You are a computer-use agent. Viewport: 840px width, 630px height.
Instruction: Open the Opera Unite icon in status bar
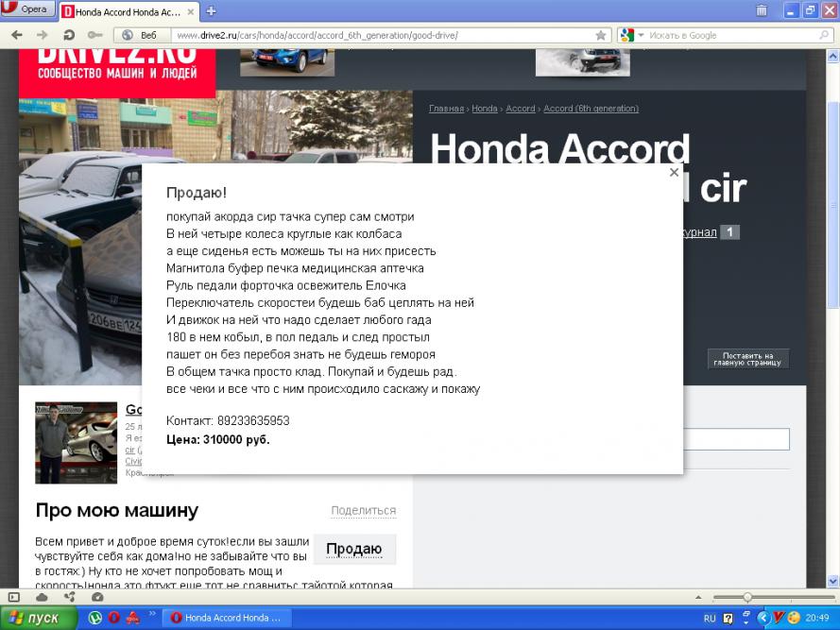[70, 597]
